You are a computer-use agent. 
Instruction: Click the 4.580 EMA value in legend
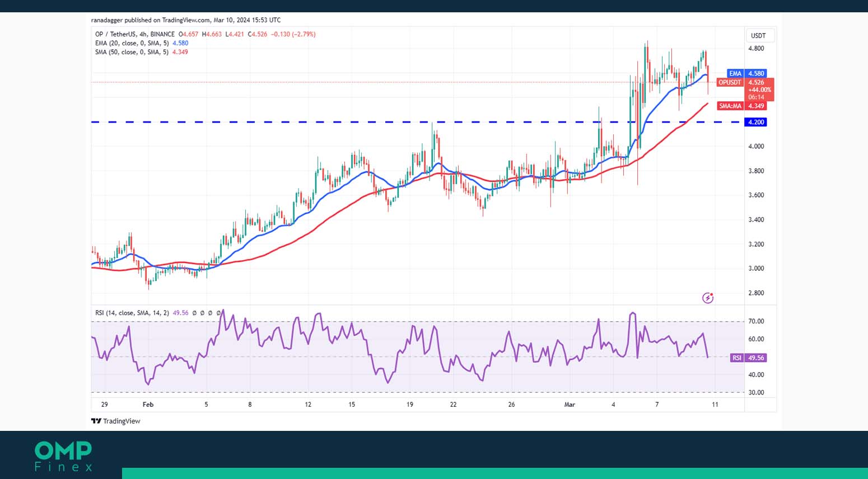tap(180, 43)
